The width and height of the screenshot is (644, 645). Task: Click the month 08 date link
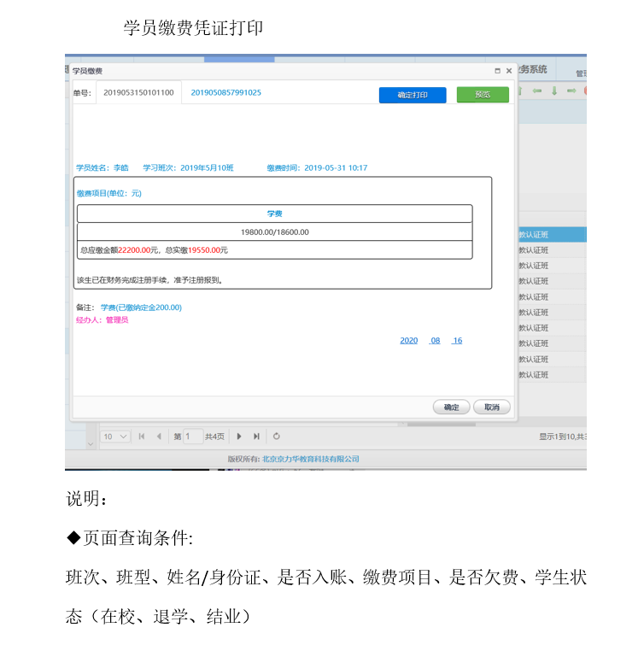[x=436, y=340]
